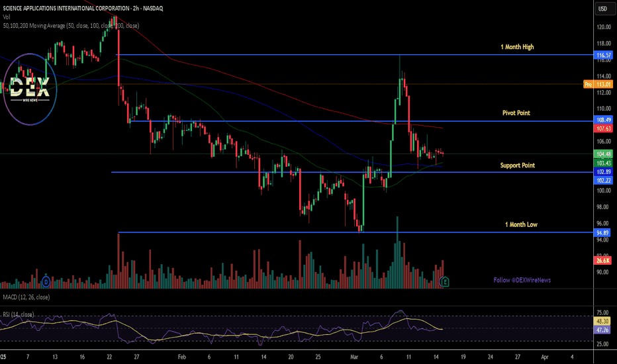This screenshot has height=364, width=617.
Task: Click the 47.76 RSI value label
Action: [602, 330]
